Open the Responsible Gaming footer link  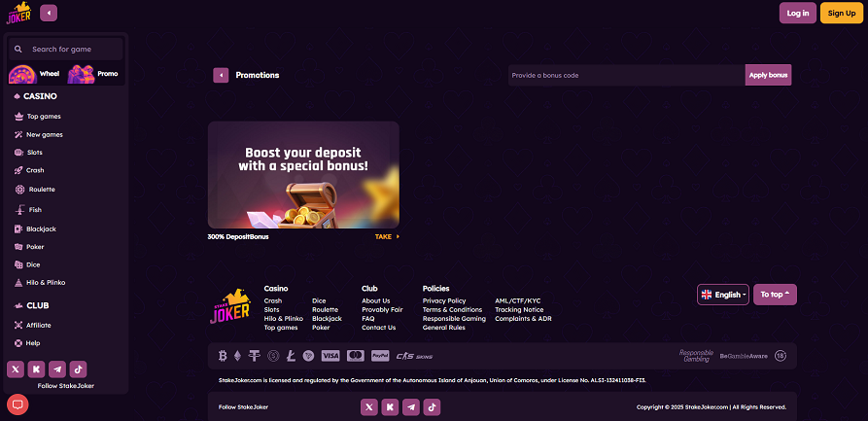coord(454,319)
